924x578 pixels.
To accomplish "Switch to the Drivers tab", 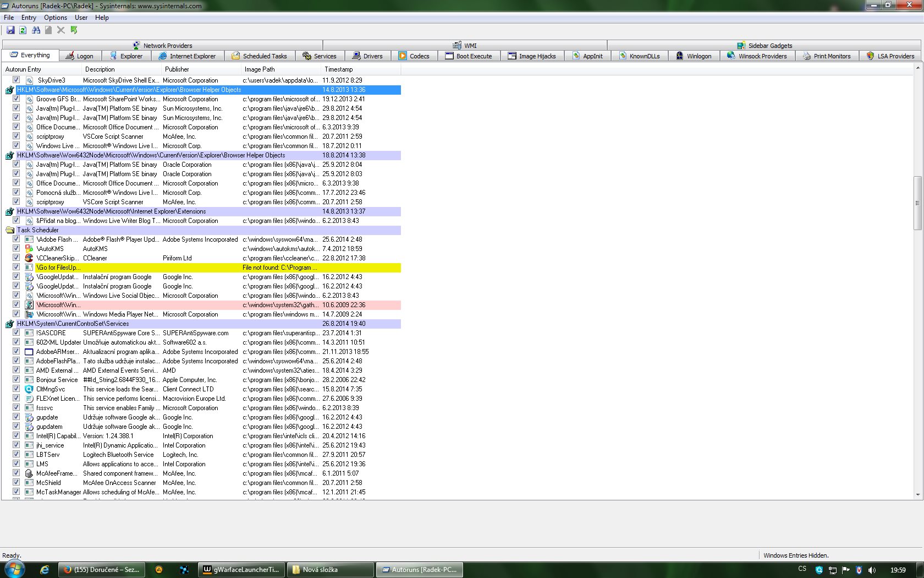I will point(367,56).
